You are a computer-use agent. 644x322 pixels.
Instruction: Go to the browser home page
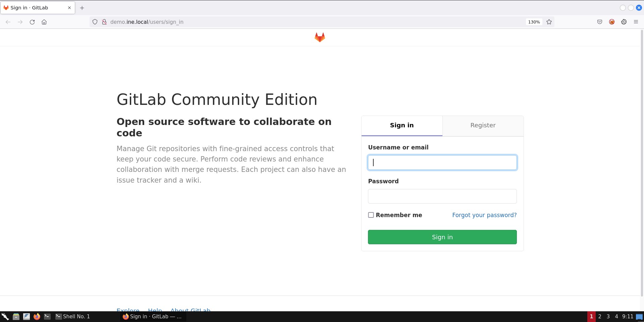click(x=44, y=22)
